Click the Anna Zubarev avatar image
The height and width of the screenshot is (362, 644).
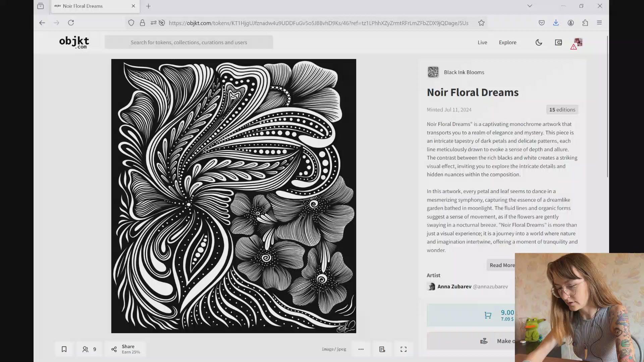[x=431, y=287]
